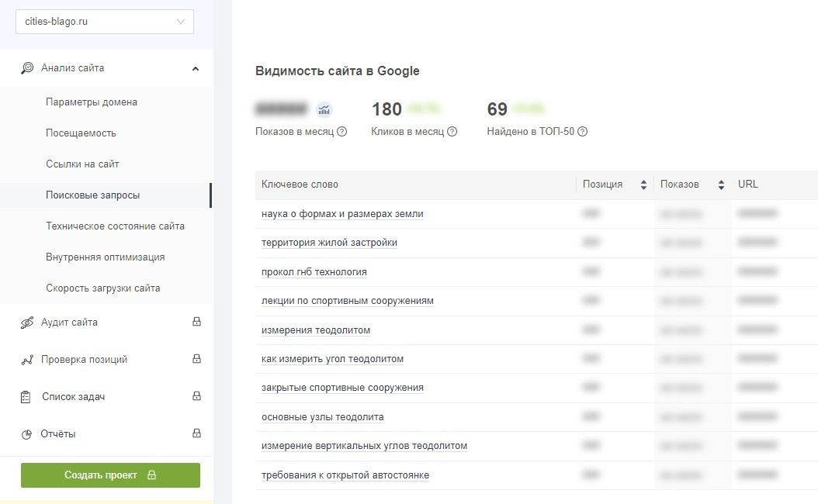
Task: Open keyword наука о формах и размерах земли
Action: (342, 214)
